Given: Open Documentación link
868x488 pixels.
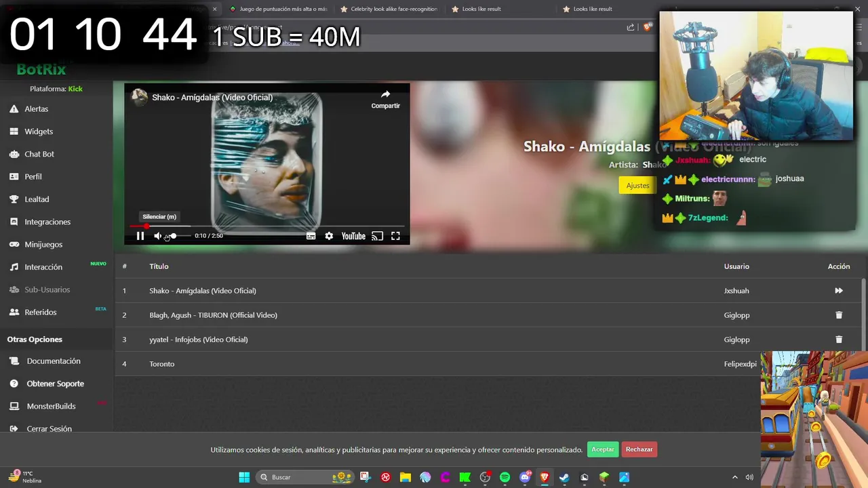Looking at the screenshot, I should (54, 361).
